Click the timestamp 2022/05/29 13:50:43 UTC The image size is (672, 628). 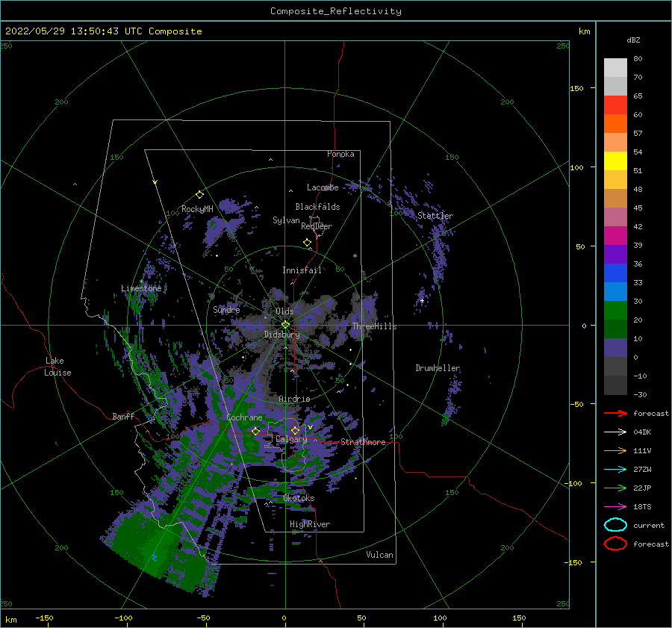[74, 31]
